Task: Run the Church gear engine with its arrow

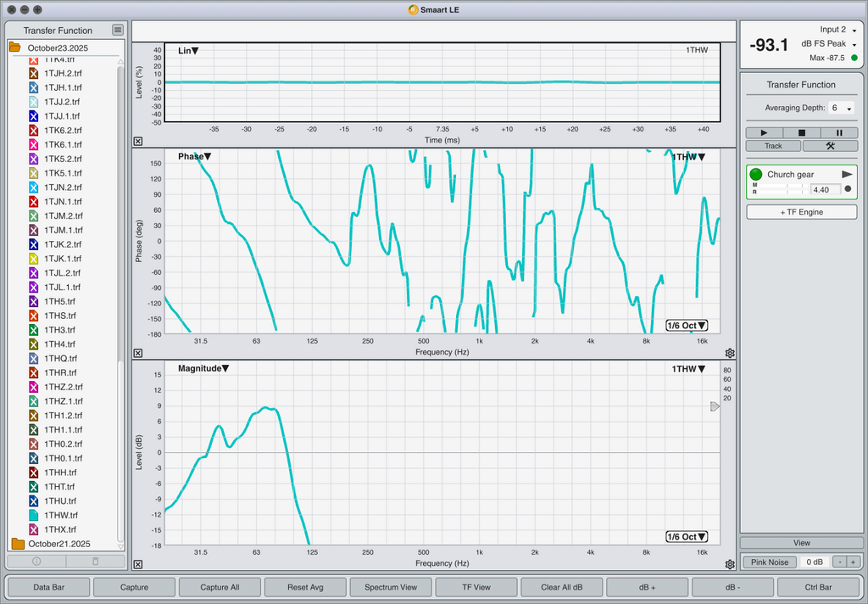Action: [846, 174]
